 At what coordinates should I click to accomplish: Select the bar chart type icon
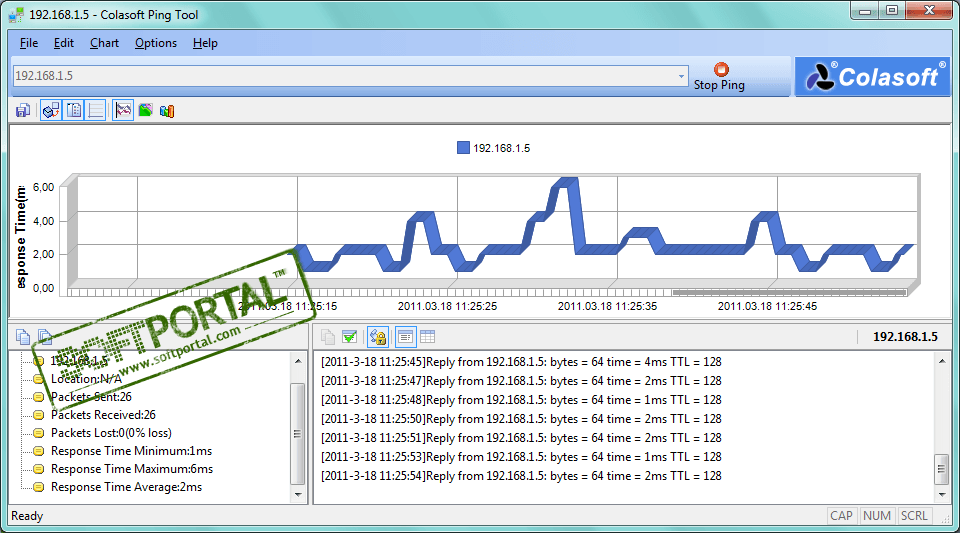tap(167, 111)
